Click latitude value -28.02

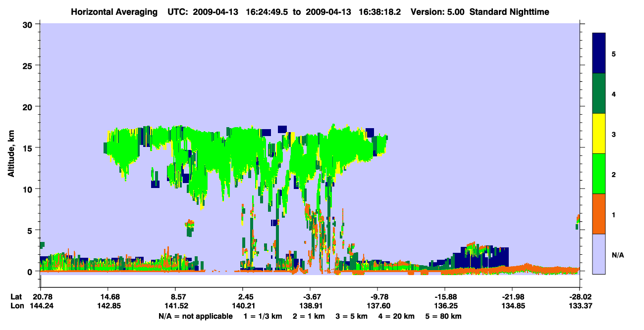click(x=580, y=297)
